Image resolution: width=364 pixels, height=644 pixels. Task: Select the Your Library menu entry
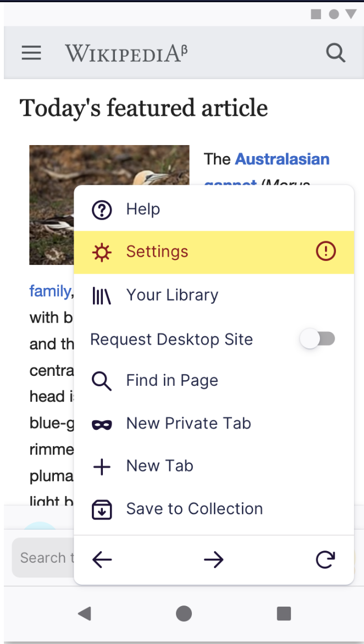pyautogui.click(x=172, y=295)
